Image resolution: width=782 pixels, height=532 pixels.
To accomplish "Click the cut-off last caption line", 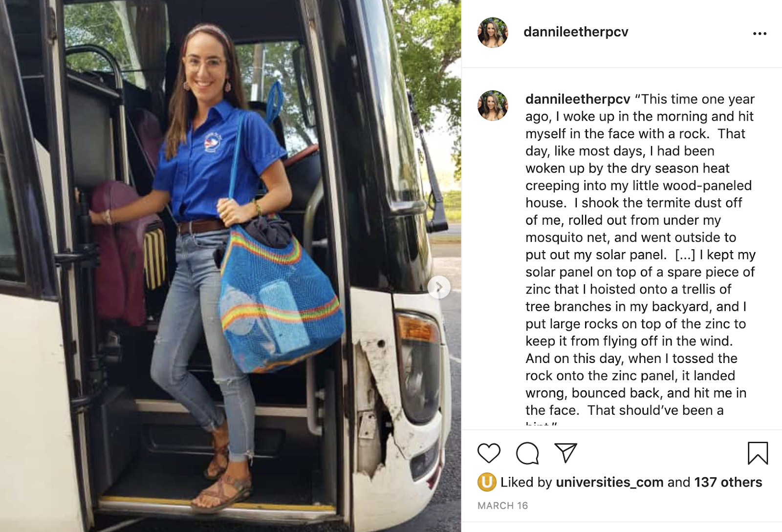I will point(541,423).
